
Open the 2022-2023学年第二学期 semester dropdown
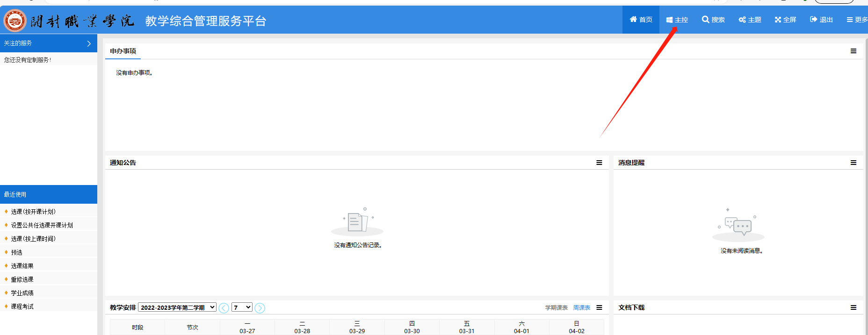[x=177, y=307]
